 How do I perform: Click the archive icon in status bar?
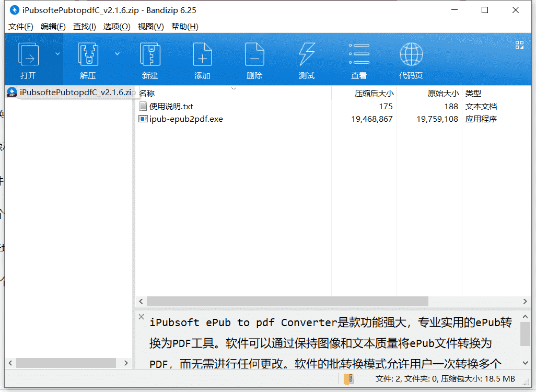click(x=348, y=379)
